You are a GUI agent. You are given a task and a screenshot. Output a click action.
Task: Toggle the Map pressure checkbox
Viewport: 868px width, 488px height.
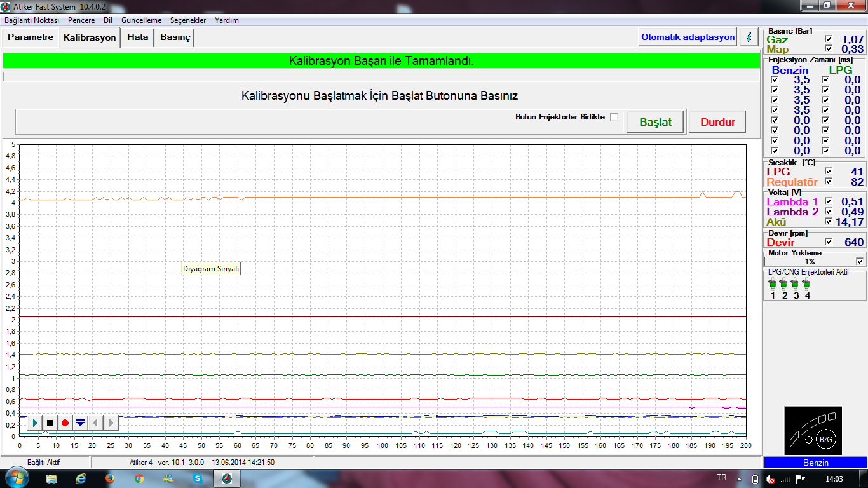(828, 49)
